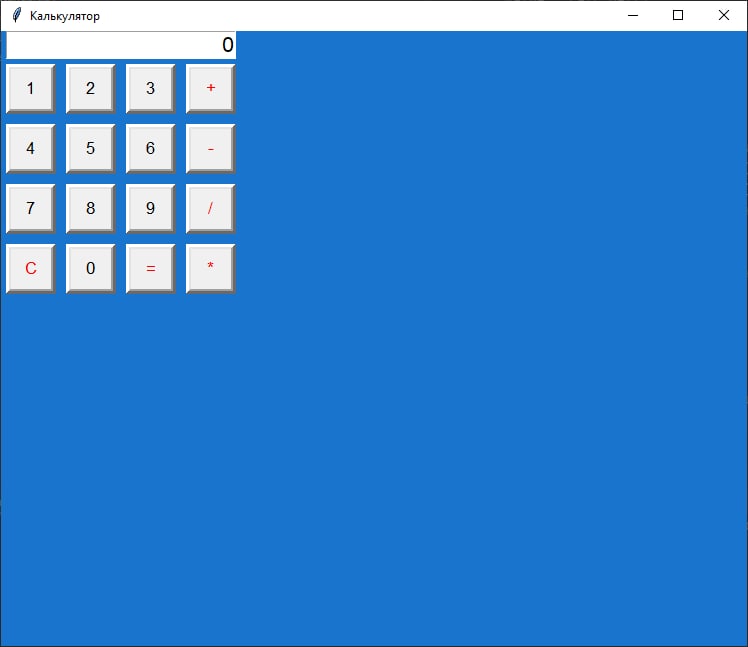
Task: Focus the calculator display field
Action: pyautogui.click(x=121, y=45)
